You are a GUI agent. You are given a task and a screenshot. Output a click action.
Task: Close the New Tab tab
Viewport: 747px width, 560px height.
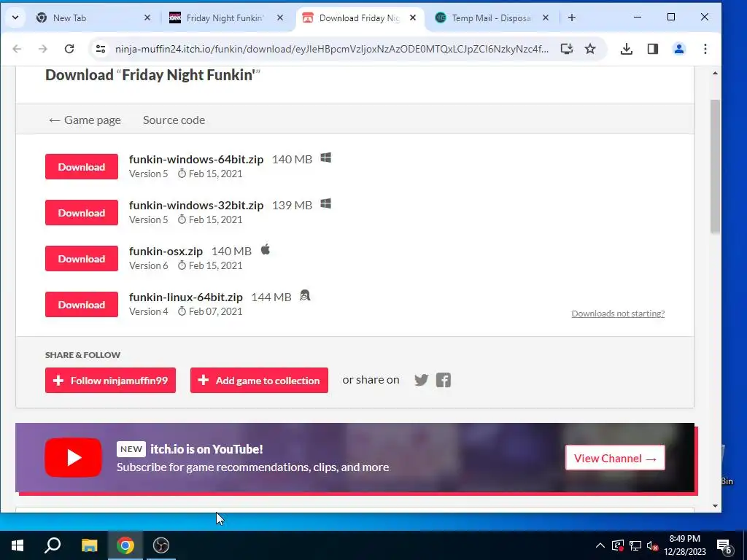[147, 17]
